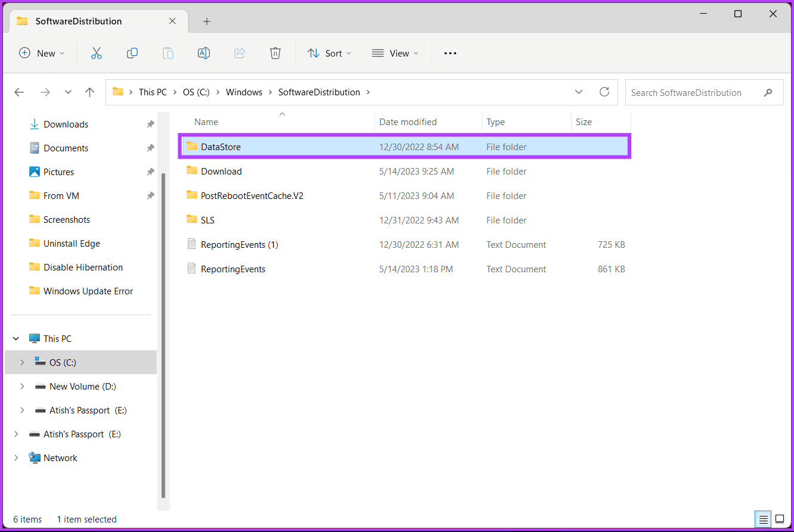Switch to large thumbnails view toggle
Image resolution: width=794 pixels, height=532 pixels.
pos(779,519)
